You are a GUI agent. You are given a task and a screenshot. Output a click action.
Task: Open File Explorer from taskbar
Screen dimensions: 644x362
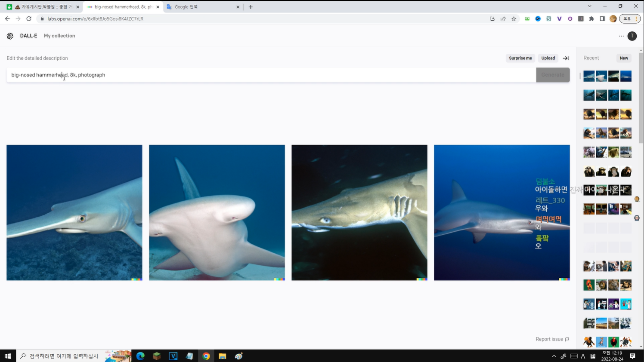(x=222, y=356)
